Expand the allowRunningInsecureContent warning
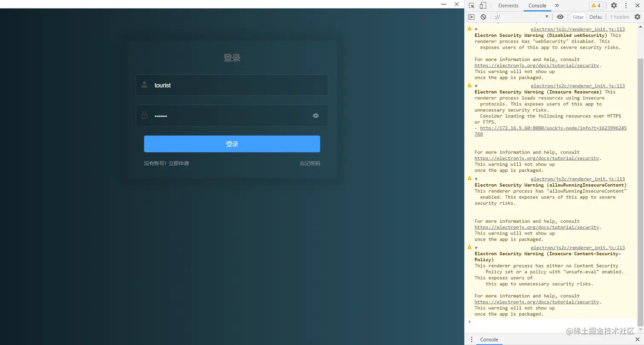 [x=477, y=179]
